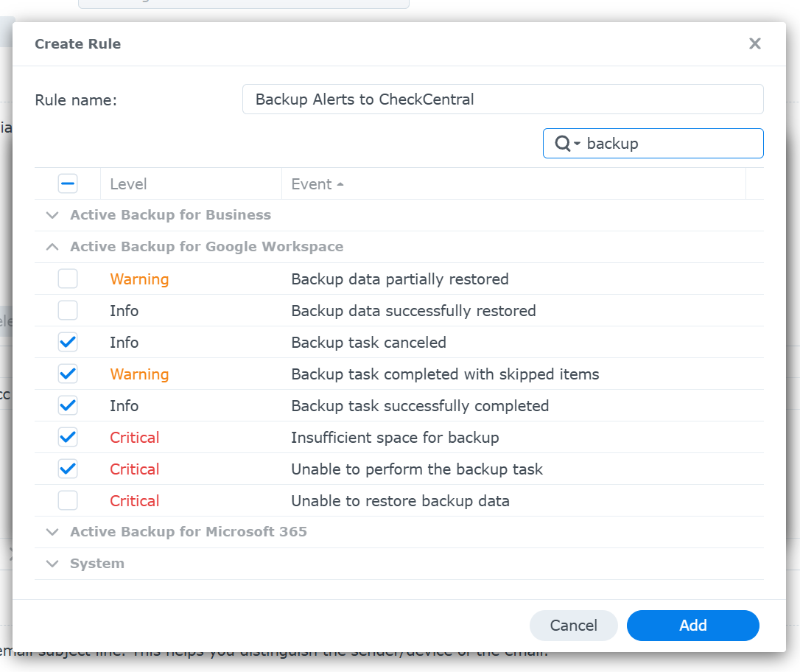
Task: Open the search filter magnifier dropdown
Action: click(x=567, y=144)
